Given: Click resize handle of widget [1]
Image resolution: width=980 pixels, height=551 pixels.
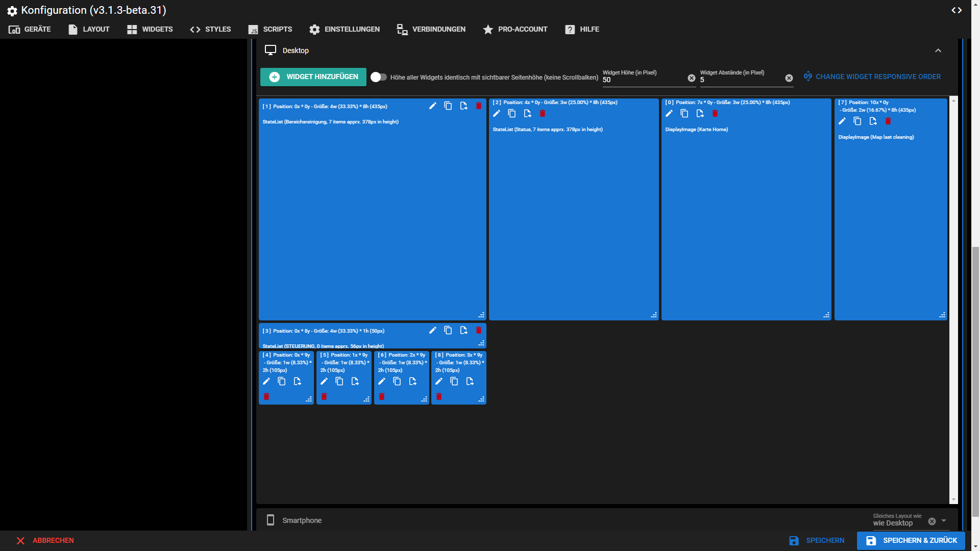Looking at the screenshot, I should [x=481, y=315].
